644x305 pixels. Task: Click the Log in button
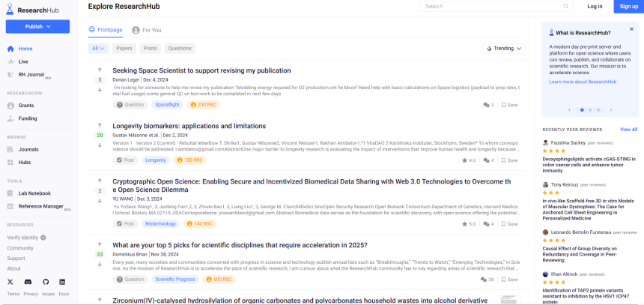click(x=595, y=6)
